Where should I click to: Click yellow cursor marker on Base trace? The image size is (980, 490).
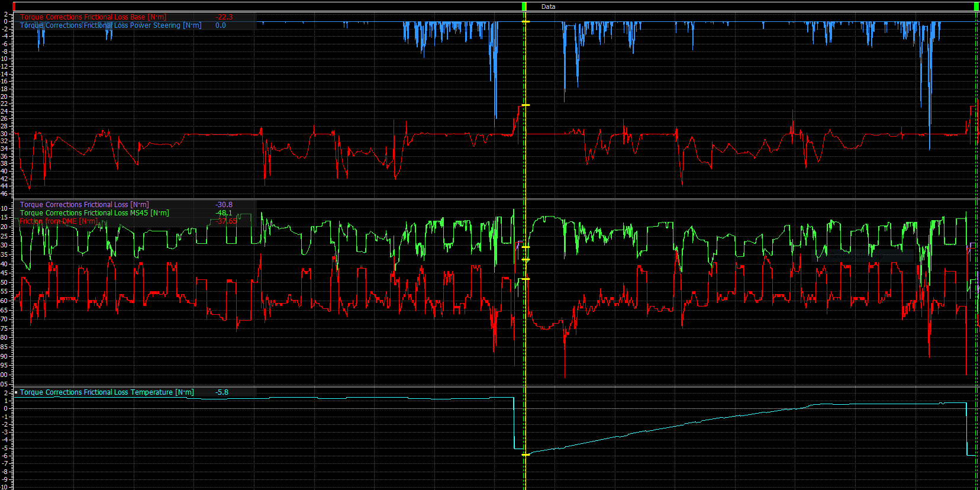[526, 105]
